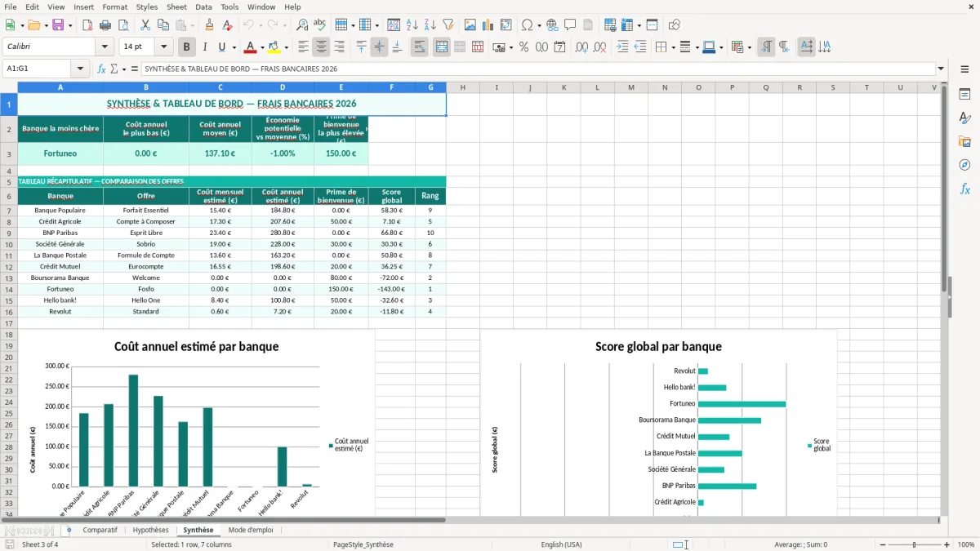Image resolution: width=980 pixels, height=551 pixels.
Task: Open the Function Wizard (fx) icon
Action: point(100,69)
